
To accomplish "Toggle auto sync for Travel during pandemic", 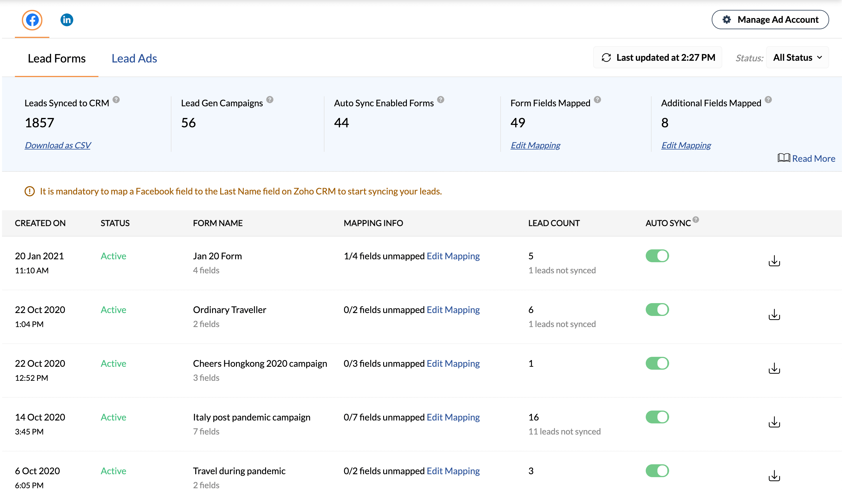I will click(657, 471).
